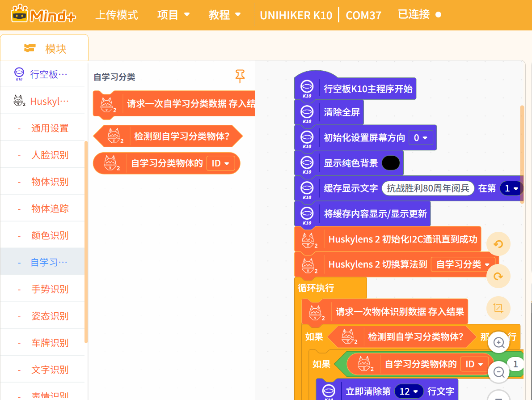The image size is (532, 400).
Task: Click Huskylens icon on 切换算法到 block
Action: coord(309,266)
